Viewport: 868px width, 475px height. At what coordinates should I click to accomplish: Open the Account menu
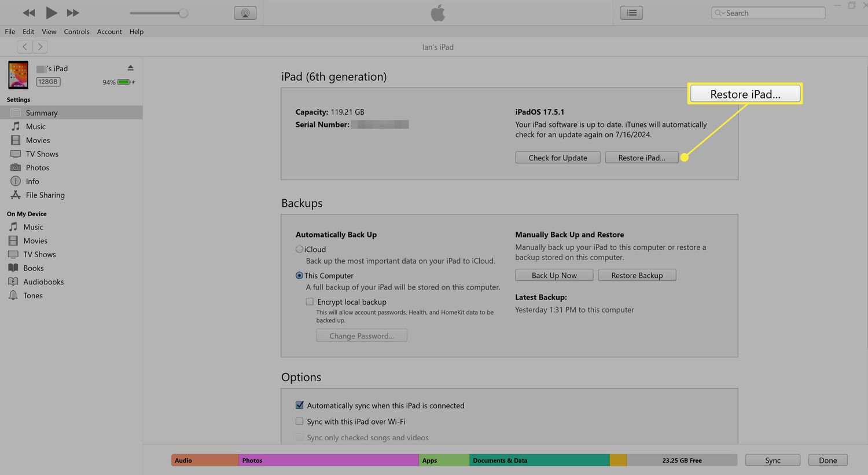[109, 32]
